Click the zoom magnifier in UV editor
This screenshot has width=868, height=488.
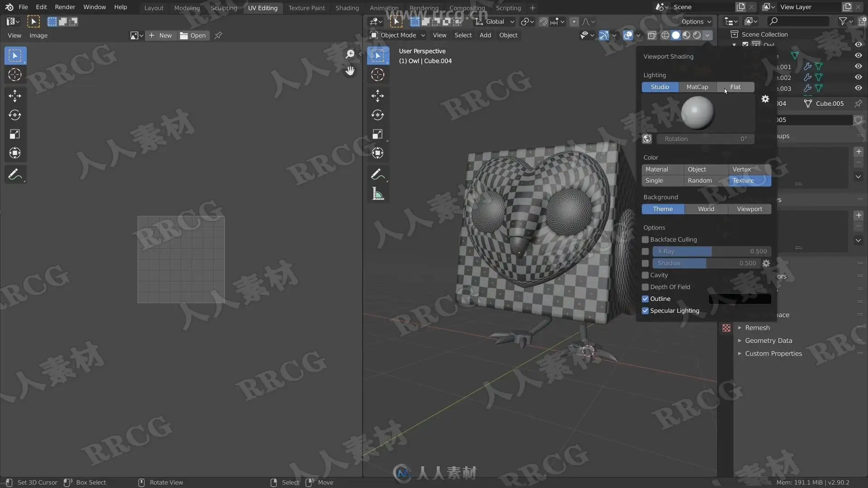[350, 55]
